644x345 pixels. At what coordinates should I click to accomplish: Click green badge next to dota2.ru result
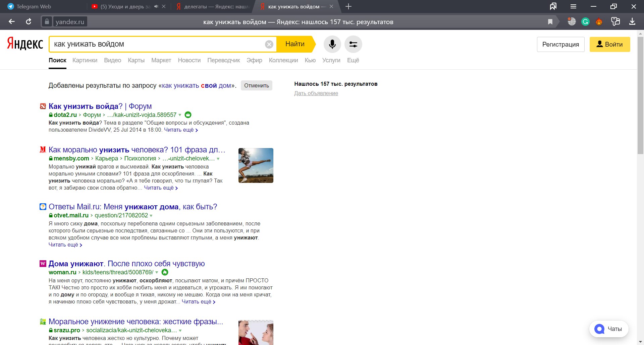click(x=188, y=115)
